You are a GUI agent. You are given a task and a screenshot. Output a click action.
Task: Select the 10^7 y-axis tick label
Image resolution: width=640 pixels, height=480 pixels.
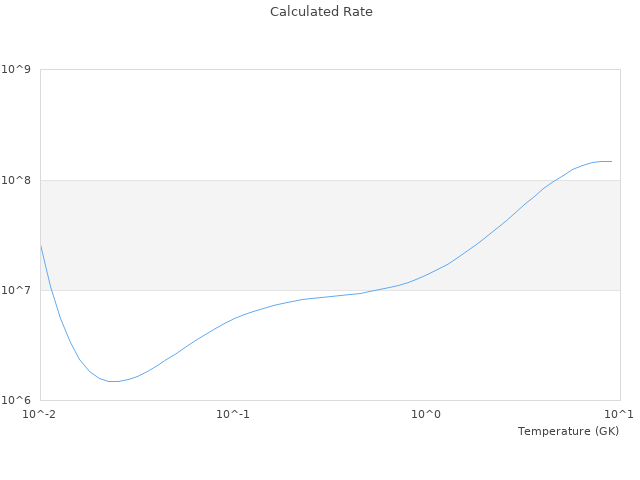19,290
